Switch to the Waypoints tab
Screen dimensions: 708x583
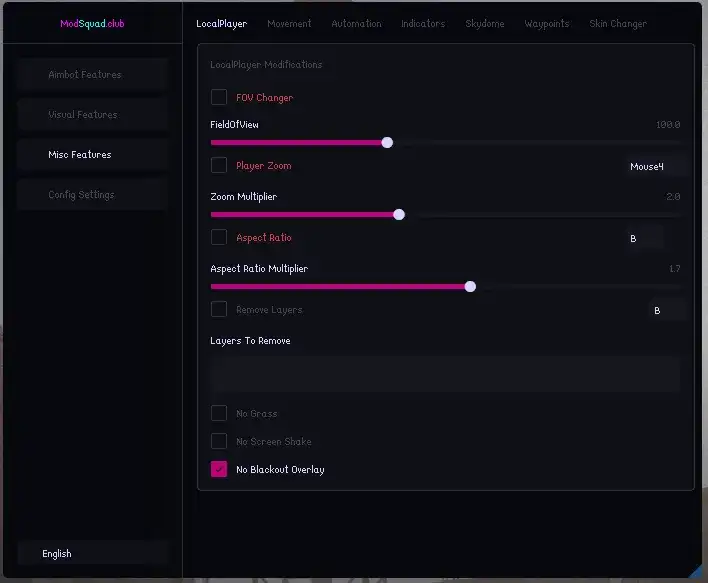click(547, 23)
